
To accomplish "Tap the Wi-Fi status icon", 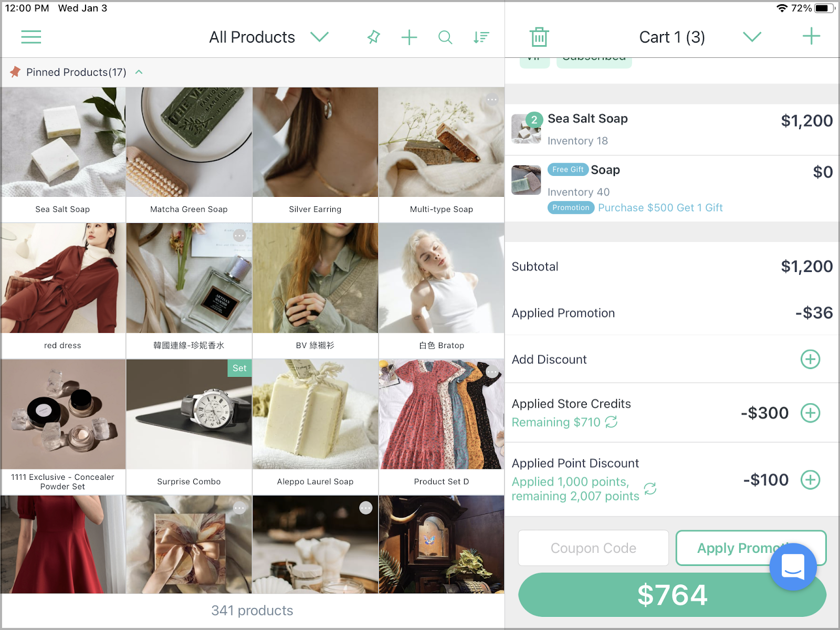I will pyautogui.click(x=782, y=8).
